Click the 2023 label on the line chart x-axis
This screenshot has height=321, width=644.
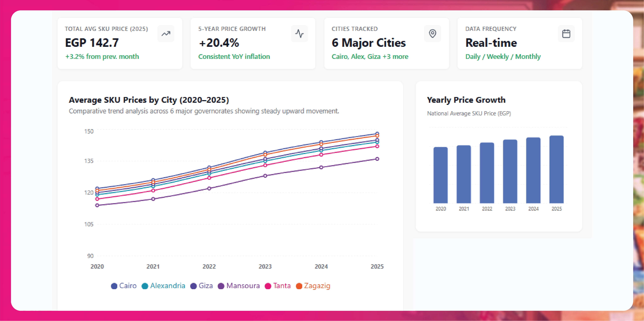click(265, 266)
